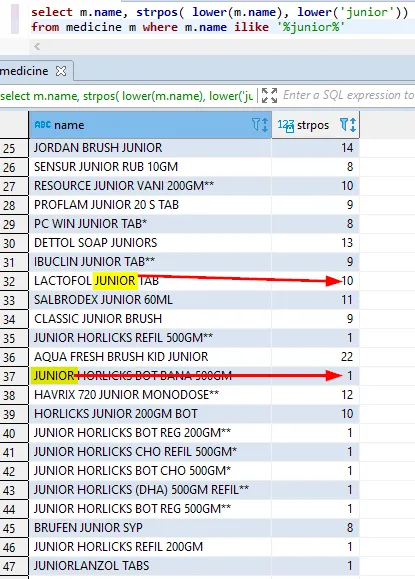Click the name column header
Viewport: 415px width, 579px height.
click(x=150, y=125)
